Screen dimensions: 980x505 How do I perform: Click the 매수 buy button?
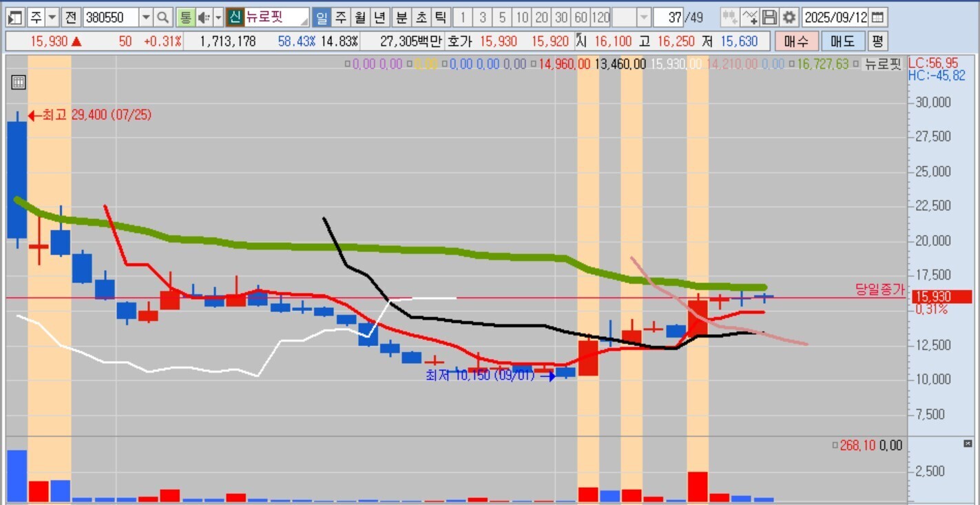[x=797, y=41]
